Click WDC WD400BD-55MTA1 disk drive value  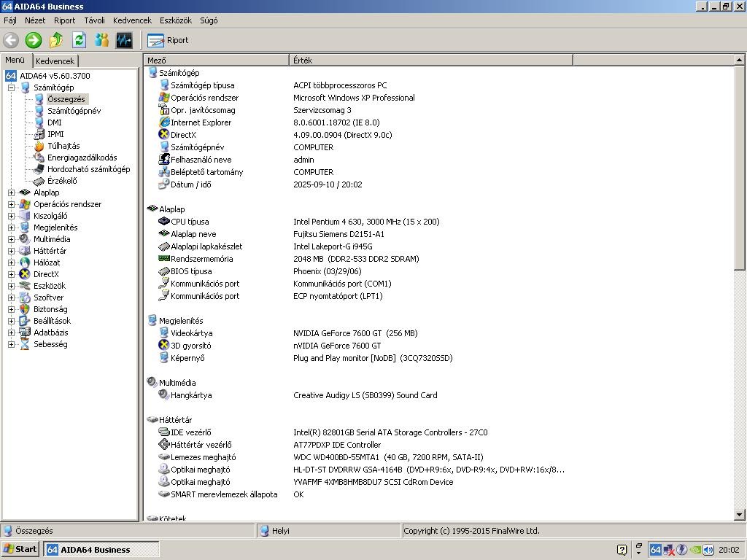point(388,457)
